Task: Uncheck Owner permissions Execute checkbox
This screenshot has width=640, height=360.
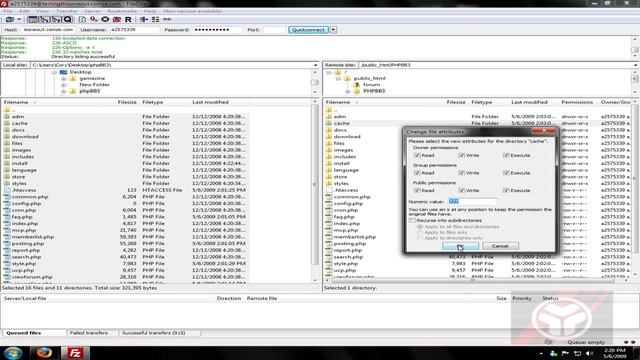Action: [x=506, y=156]
